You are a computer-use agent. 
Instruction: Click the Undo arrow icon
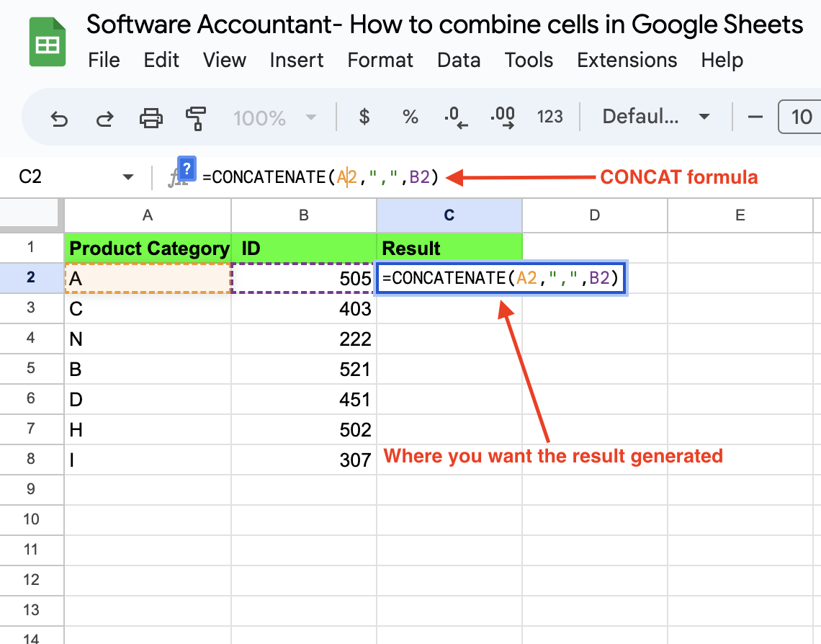click(59, 118)
